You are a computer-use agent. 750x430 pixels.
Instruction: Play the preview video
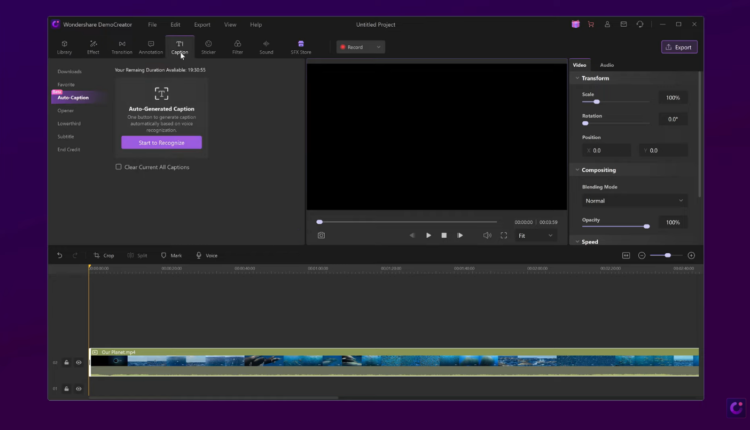click(429, 235)
